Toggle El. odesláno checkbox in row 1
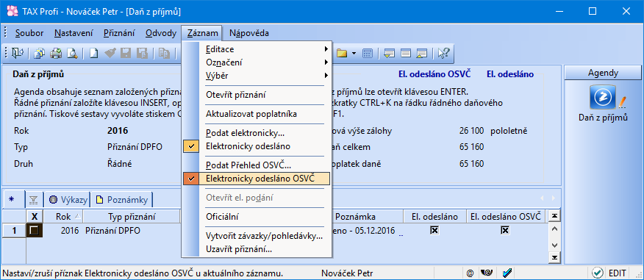 (x=434, y=231)
